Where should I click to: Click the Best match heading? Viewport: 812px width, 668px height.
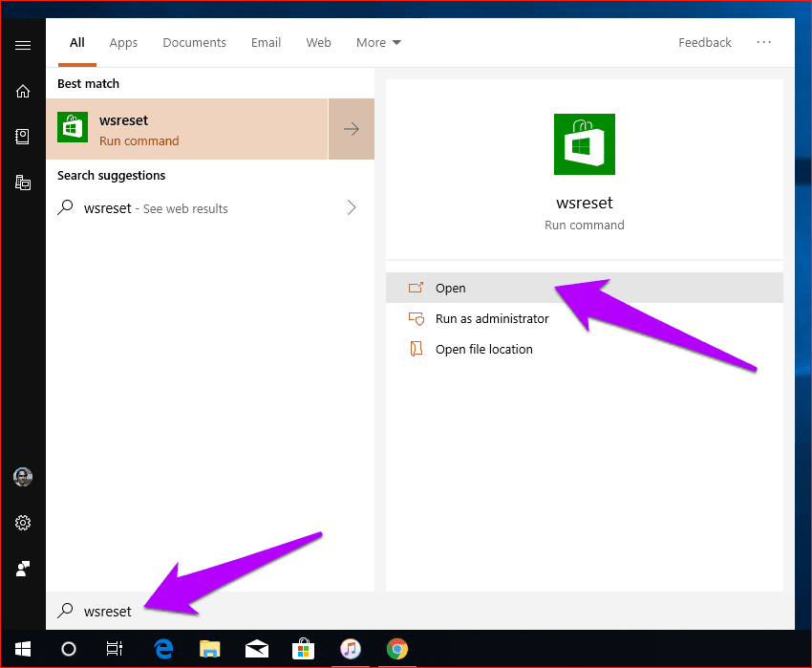(x=88, y=83)
